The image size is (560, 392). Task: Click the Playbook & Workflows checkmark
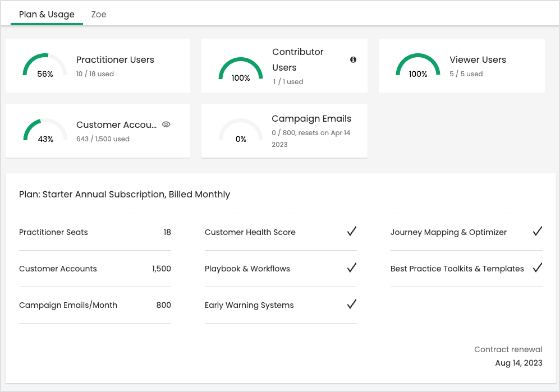pyautogui.click(x=352, y=268)
